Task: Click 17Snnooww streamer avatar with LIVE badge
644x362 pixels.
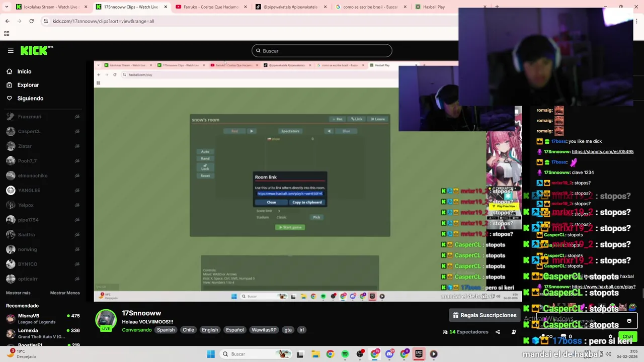Action: pyautogui.click(x=106, y=320)
